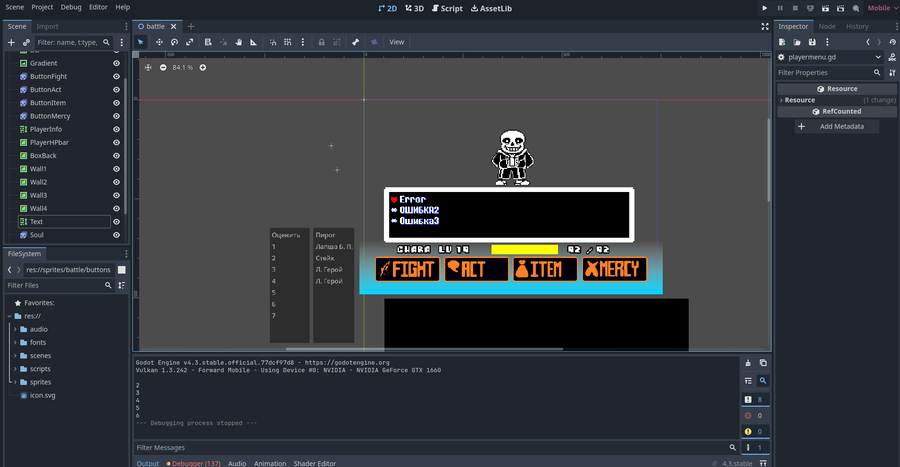
Task: Switch to the Import dock tab
Action: (47, 26)
